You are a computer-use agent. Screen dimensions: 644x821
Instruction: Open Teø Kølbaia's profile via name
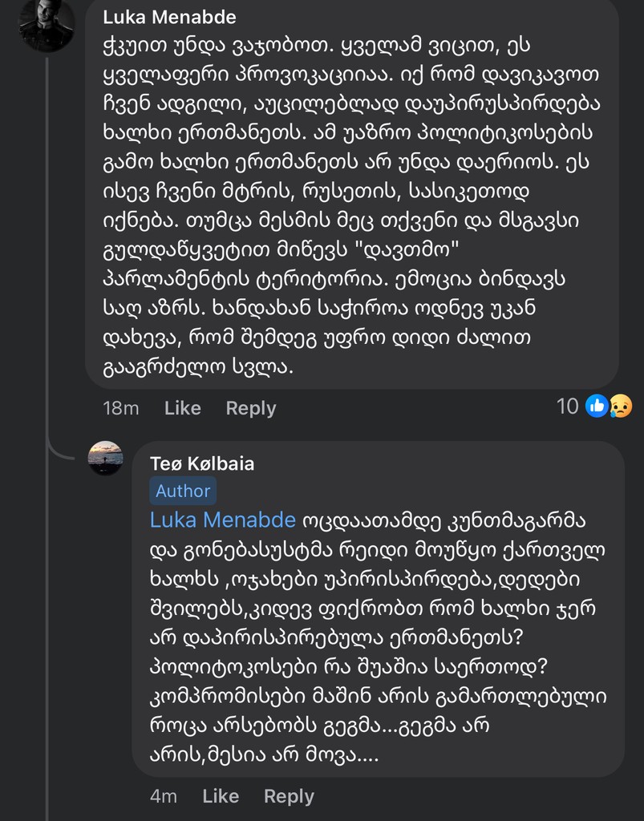pyautogui.click(x=202, y=463)
